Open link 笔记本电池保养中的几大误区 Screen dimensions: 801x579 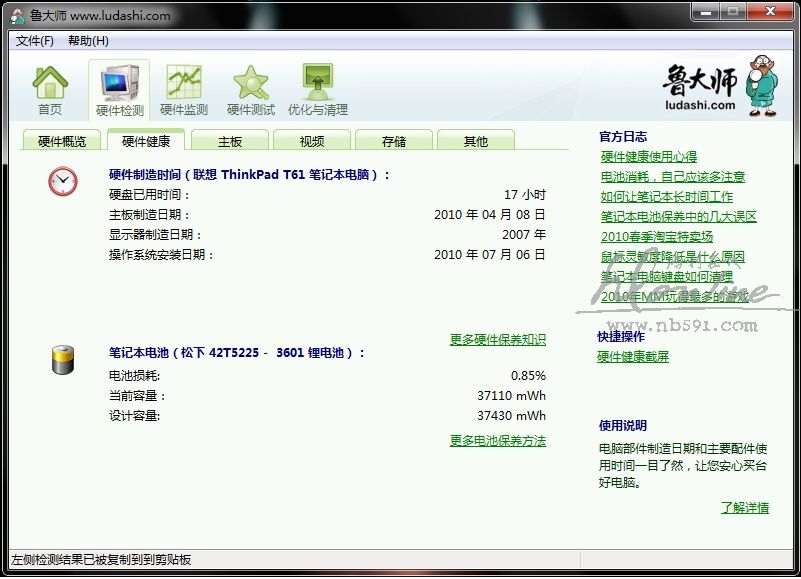(x=678, y=216)
